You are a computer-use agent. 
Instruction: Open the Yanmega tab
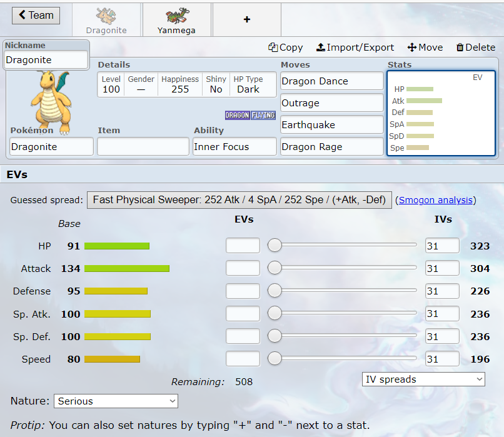(x=176, y=20)
